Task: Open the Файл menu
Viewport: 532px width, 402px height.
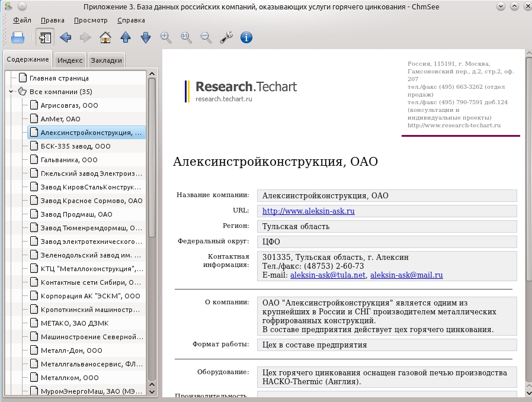Action: coord(22,20)
